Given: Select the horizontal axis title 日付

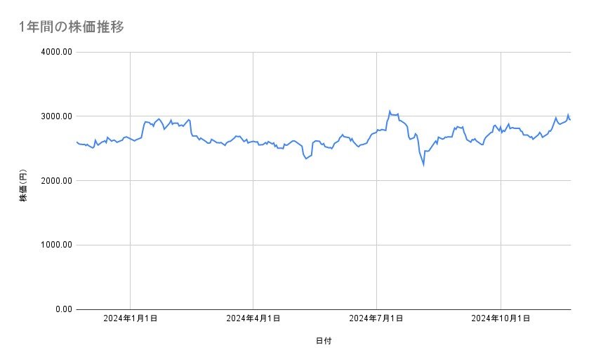Looking at the screenshot, I should point(323,341).
